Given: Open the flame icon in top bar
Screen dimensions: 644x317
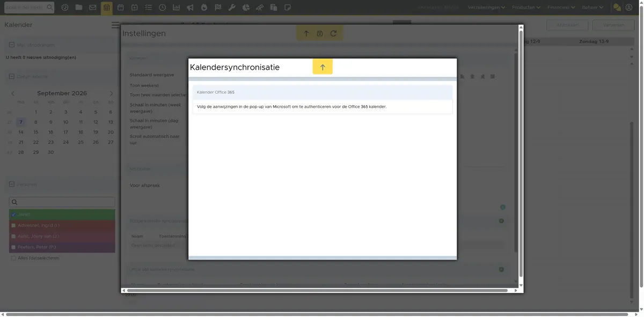Looking at the screenshot, I should pyautogui.click(x=204, y=8).
